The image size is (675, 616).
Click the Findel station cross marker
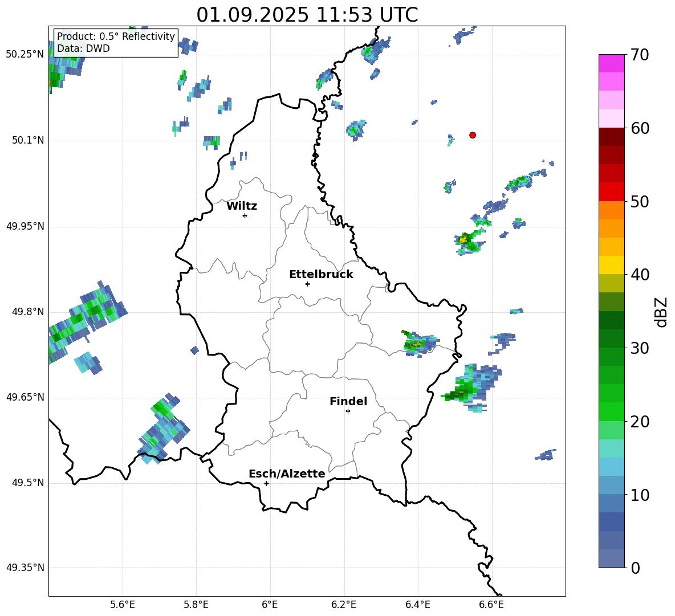point(348,411)
